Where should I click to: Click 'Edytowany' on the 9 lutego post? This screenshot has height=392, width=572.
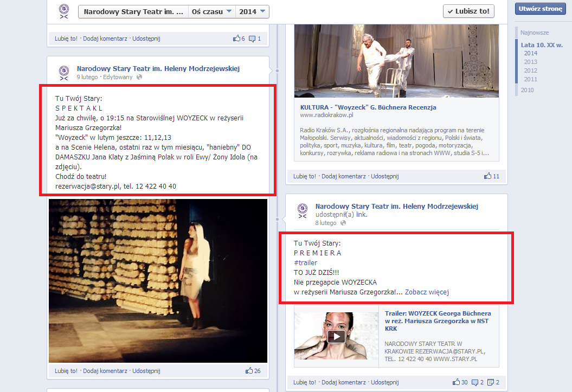tap(118, 78)
